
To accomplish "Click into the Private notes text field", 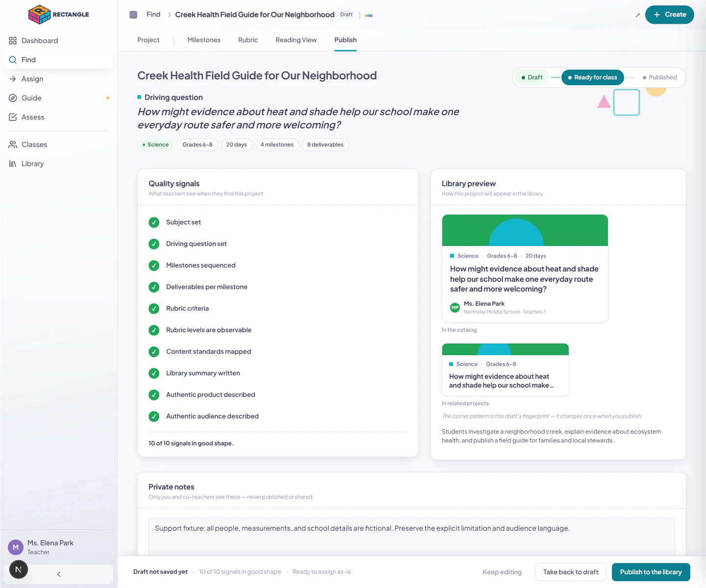I will click(412, 537).
